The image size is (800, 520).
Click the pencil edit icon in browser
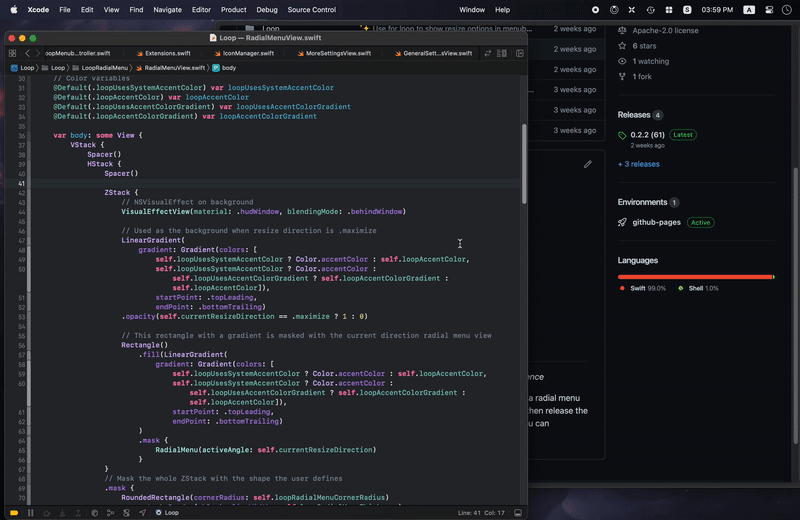point(588,164)
